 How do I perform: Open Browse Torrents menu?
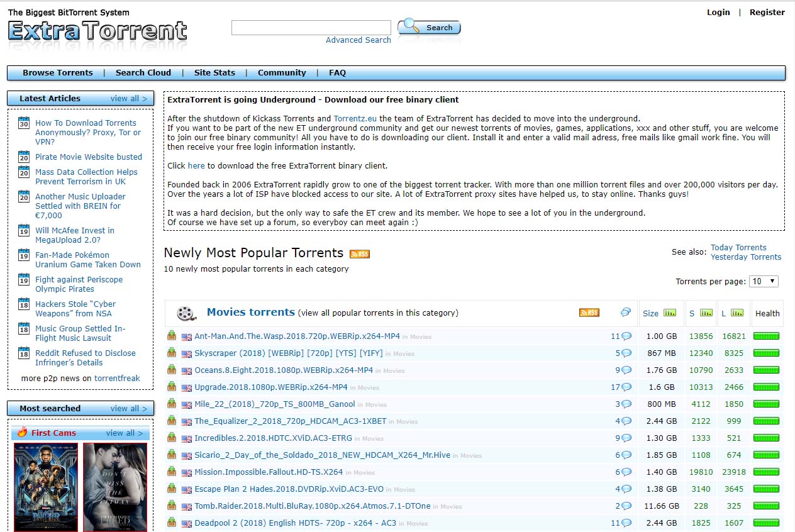tap(58, 73)
